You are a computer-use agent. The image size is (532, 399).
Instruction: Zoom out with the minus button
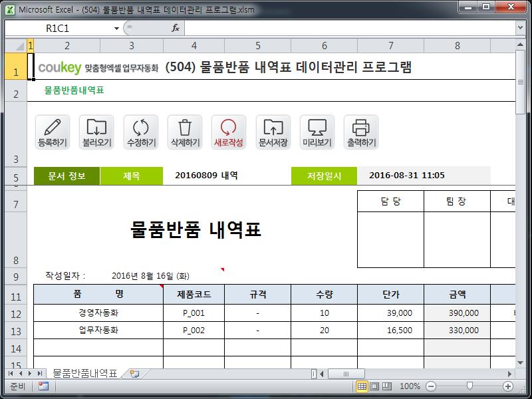[x=431, y=386]
